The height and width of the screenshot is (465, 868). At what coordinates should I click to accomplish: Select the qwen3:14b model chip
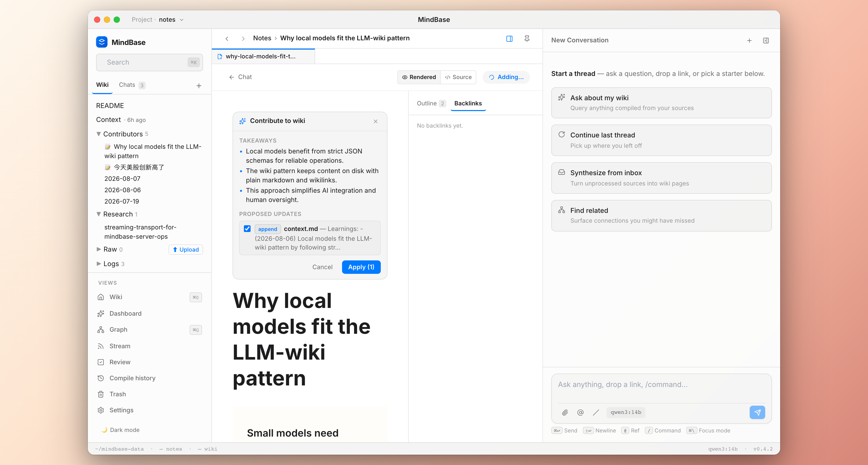[626, 413]
